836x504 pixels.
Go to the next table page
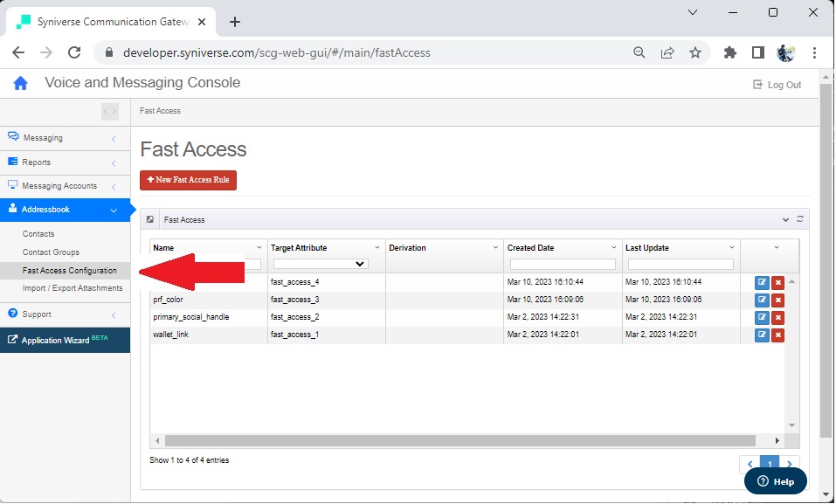point(790,464)
